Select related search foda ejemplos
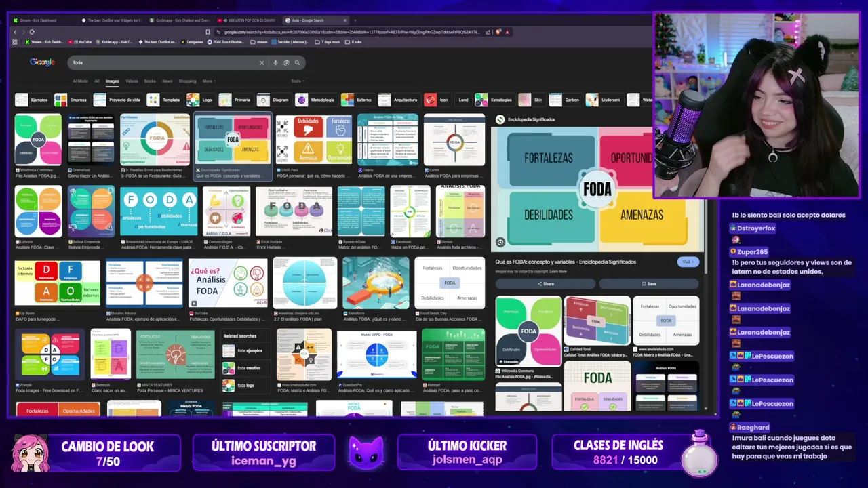868x488 pixels. pos(246,351)
